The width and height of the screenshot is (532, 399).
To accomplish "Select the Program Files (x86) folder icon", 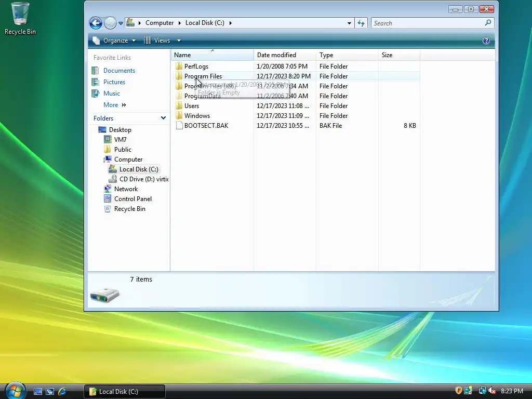I will pos(179,86).
